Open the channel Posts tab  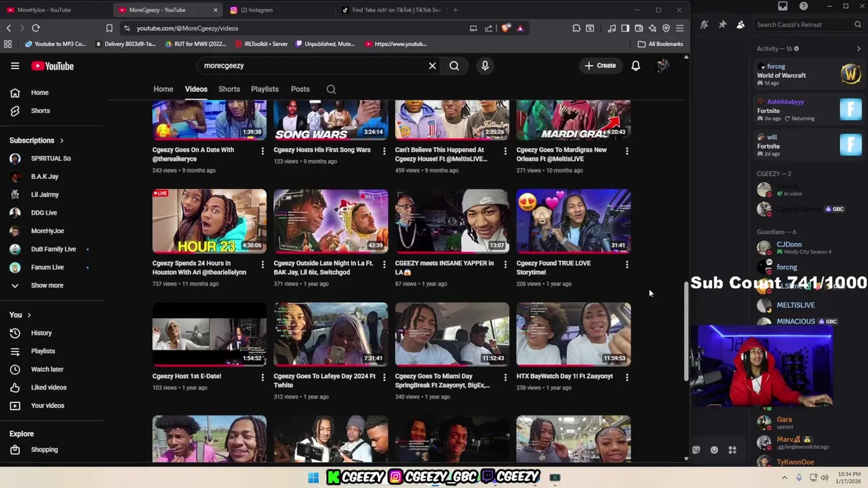point(300,89)
